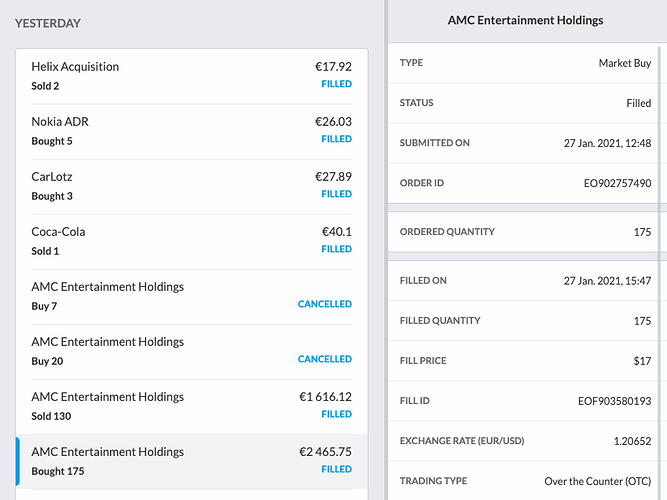Click the order ID EO902757490
667x500 pixels.
(x=617, y=183)
